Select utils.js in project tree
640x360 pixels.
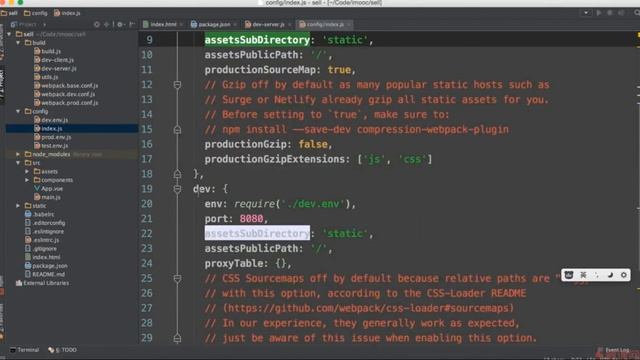click(x=46, y=77)
